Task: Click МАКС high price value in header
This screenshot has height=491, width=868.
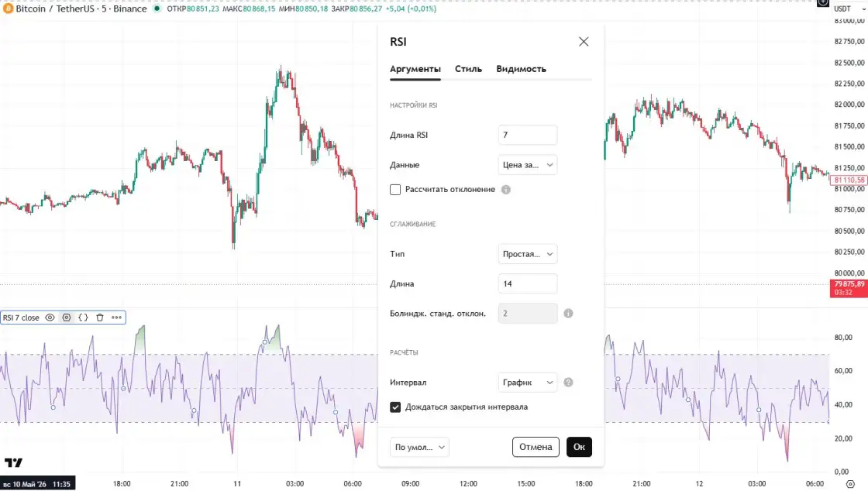Action: [x=259, y=9]
